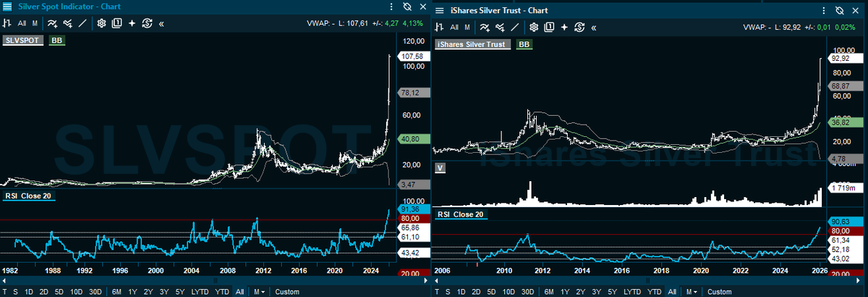Image resolution: width=868 pixels, height=297 pixels.
Task: Switch Silver Spot chart to 1D interval
Action: [28, 291]
